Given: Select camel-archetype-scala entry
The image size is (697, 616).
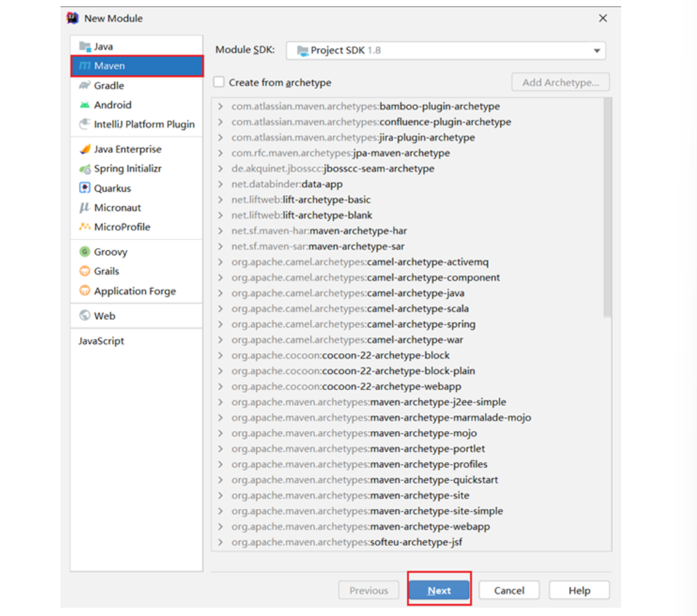Looking at the screenshot, I should tap(350, 309).
